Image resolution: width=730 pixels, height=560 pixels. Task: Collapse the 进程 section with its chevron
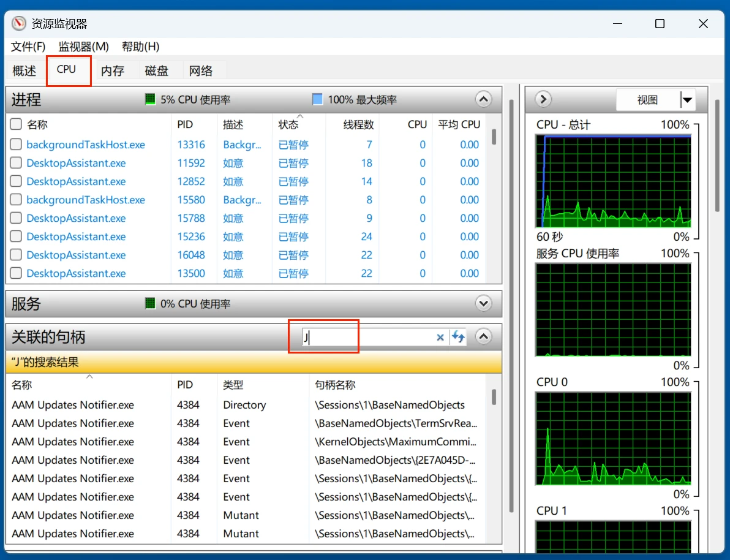484,99
